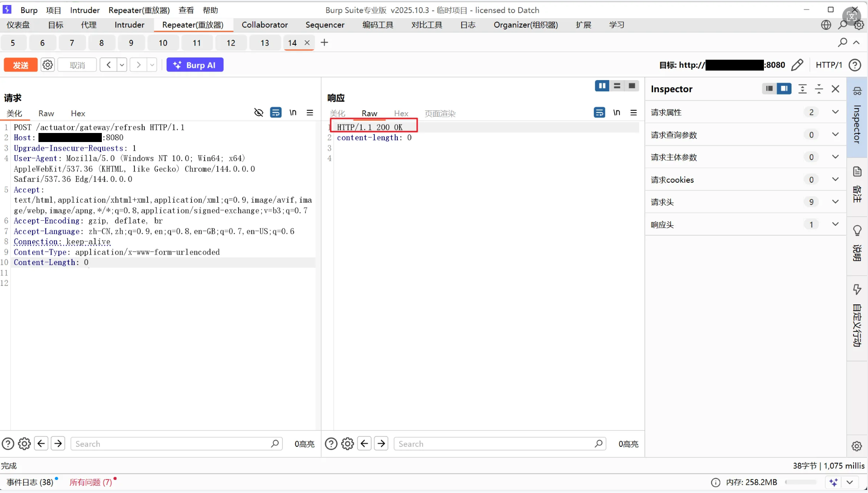Screen dimensions: 868x493
Task: Expand the 请求主体参数 section
Action: click(745, 157)
